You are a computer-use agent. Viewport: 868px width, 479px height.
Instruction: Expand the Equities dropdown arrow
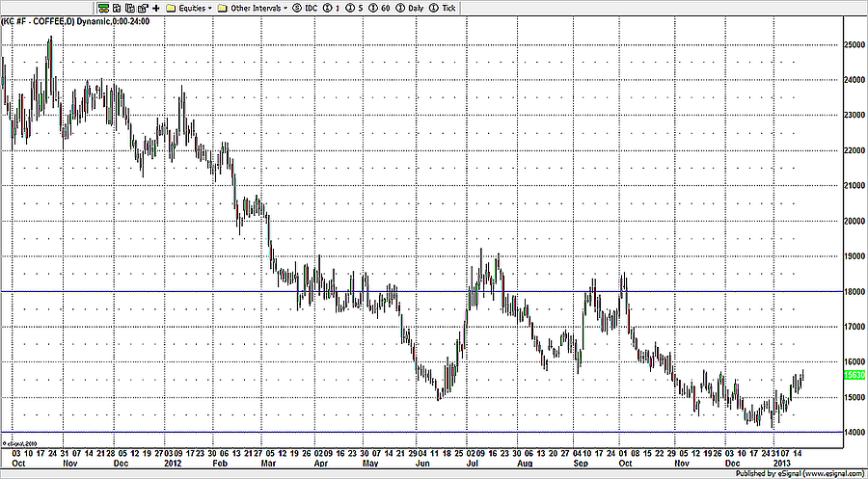click(x=209, y=8)
